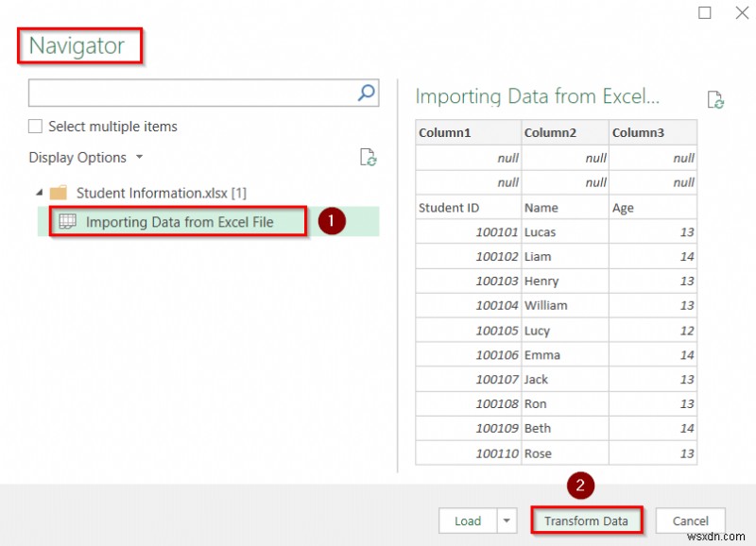This screenshot has height=546, width=756.
Task: Refresh the data preview pane
Action: pyautogui.click(x=715, y=99)
